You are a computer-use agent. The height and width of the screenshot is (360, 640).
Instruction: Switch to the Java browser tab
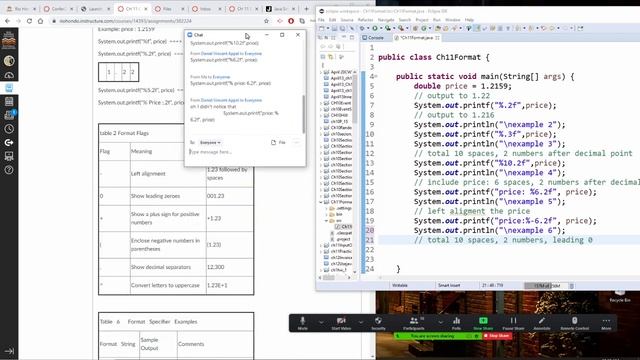[x=280, y=9]
